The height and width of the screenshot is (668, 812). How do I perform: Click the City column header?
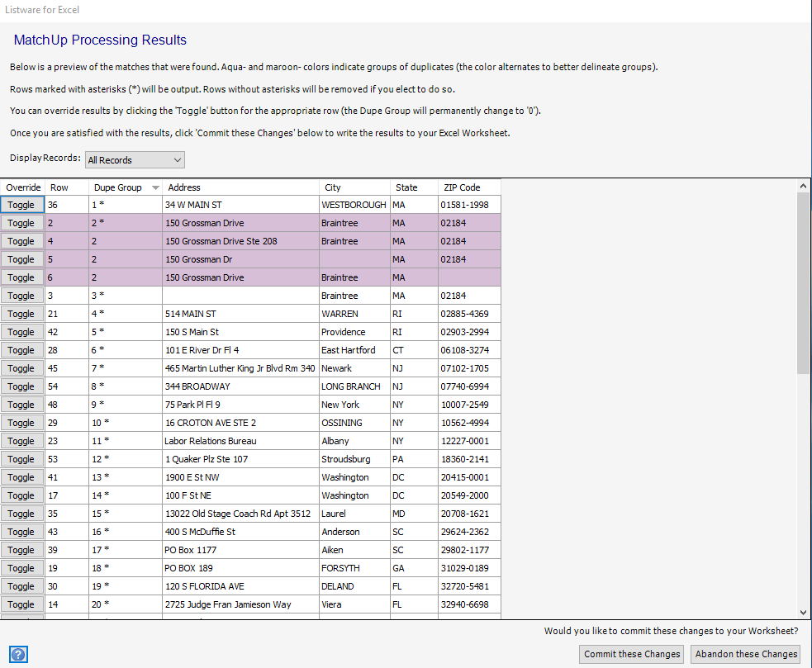(x=354, y=187)
